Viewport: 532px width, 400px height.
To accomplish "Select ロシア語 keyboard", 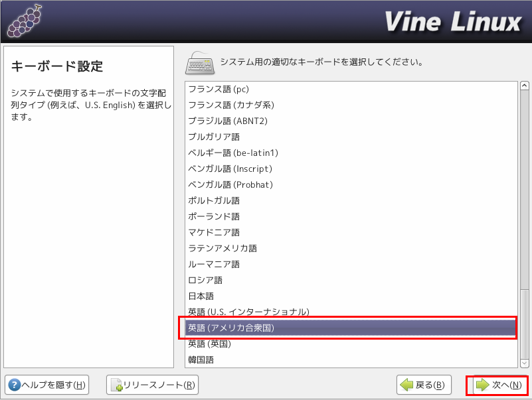I will [x=351, y=281].
